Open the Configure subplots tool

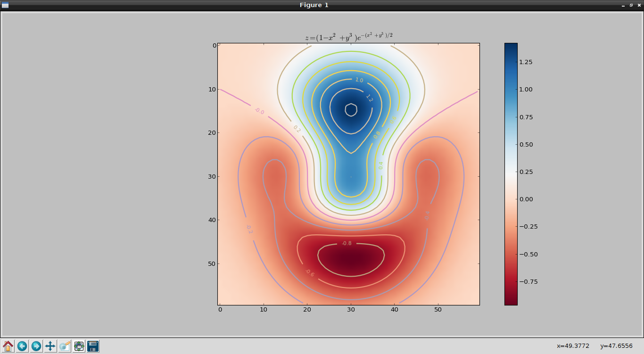[79, 346]
